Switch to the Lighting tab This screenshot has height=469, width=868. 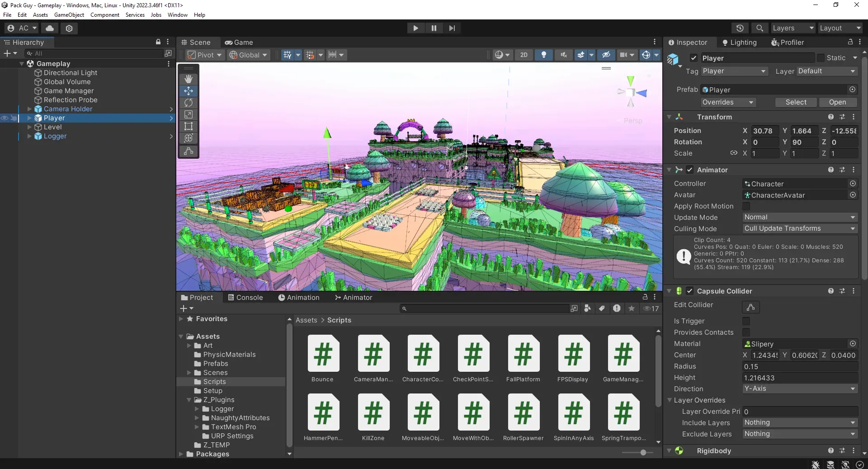pos(739,43)
